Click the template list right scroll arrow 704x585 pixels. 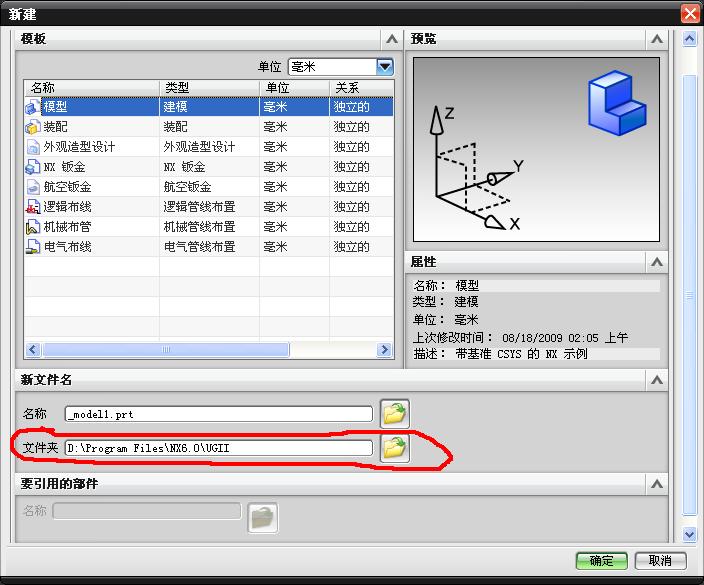[384, 349]
